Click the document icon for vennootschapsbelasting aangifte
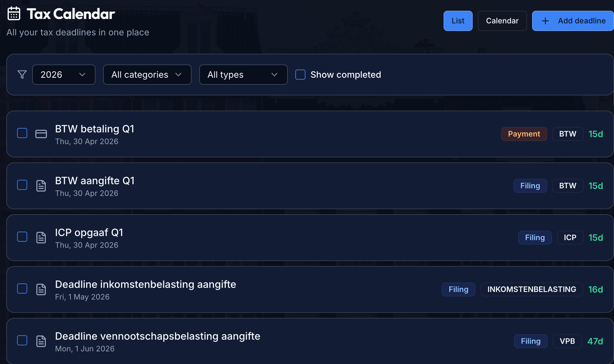This screenshot has height=364, width=614. (41, 341)
